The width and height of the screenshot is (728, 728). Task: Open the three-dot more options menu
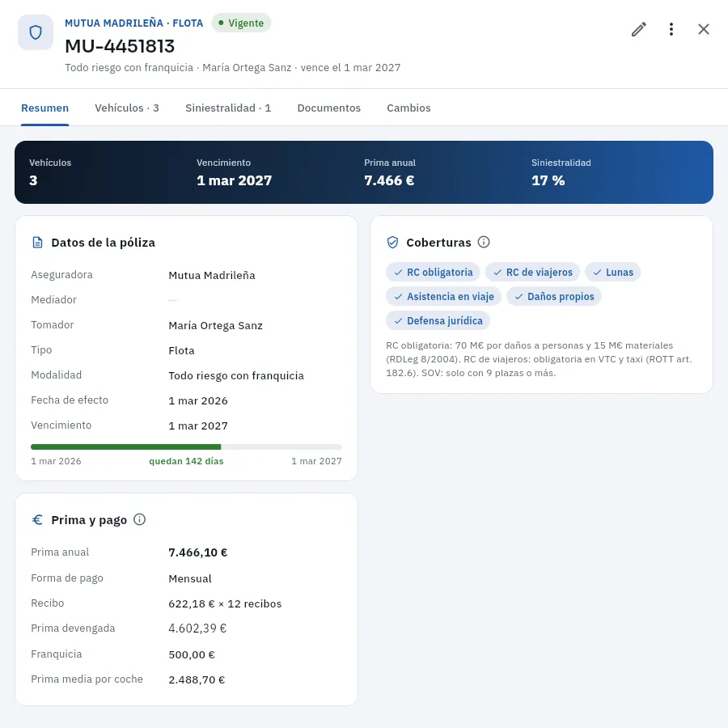[671, 29]
